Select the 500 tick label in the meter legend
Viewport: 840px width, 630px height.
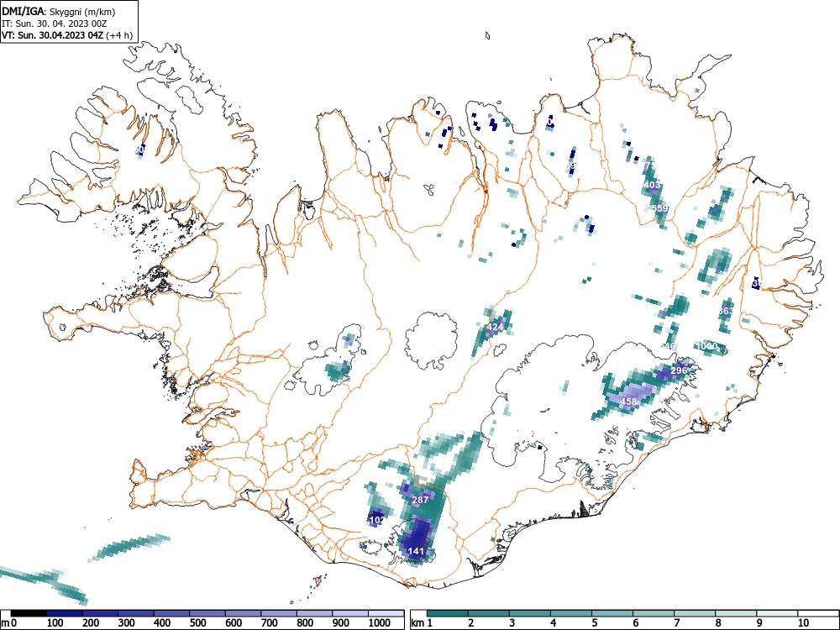coord(197,623)
